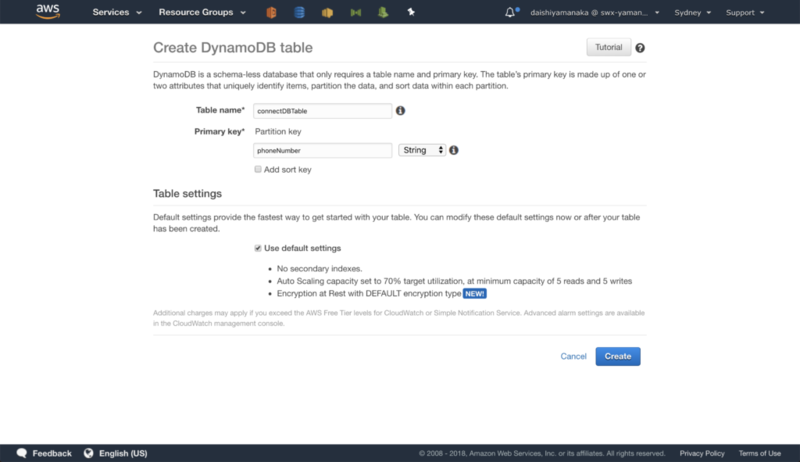The image size is (800, 462).
Task: Click the NEW! badge next to encryption
Action: point(474,294)
